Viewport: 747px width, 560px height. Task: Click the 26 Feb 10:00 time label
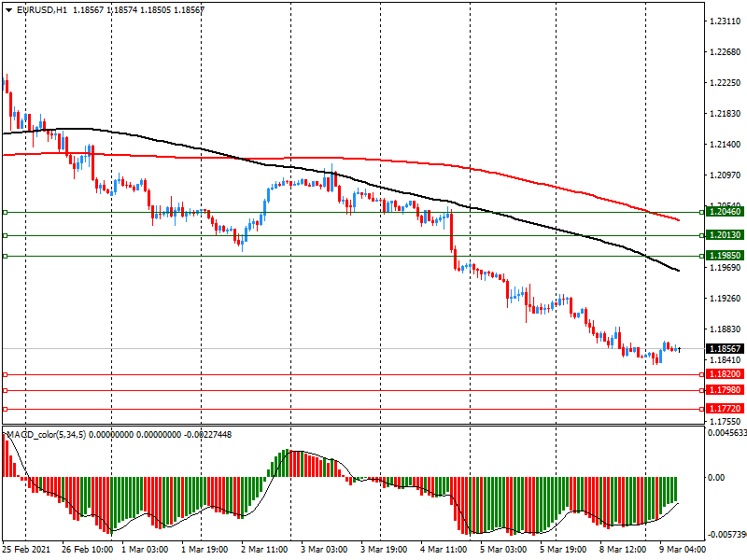(x=87, y=549)
